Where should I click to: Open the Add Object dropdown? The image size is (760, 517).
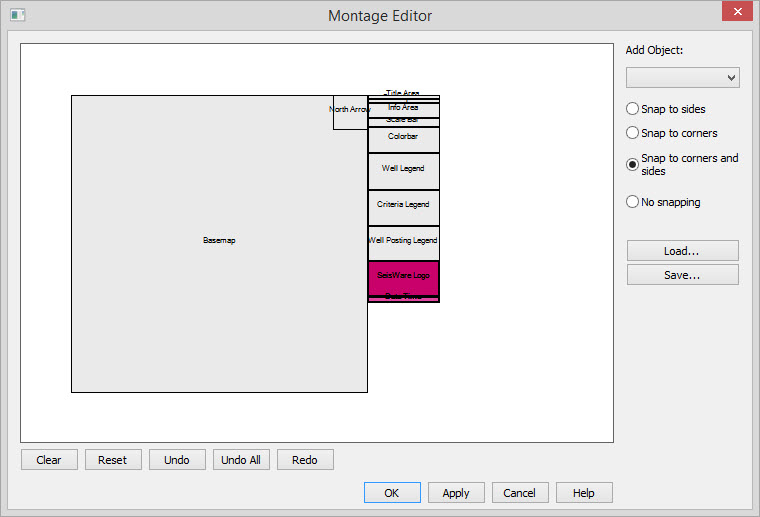[x=682, y=78]
